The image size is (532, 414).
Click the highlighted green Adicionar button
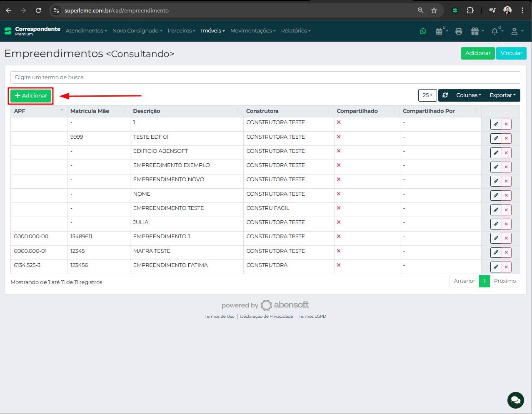click(31, 96)
